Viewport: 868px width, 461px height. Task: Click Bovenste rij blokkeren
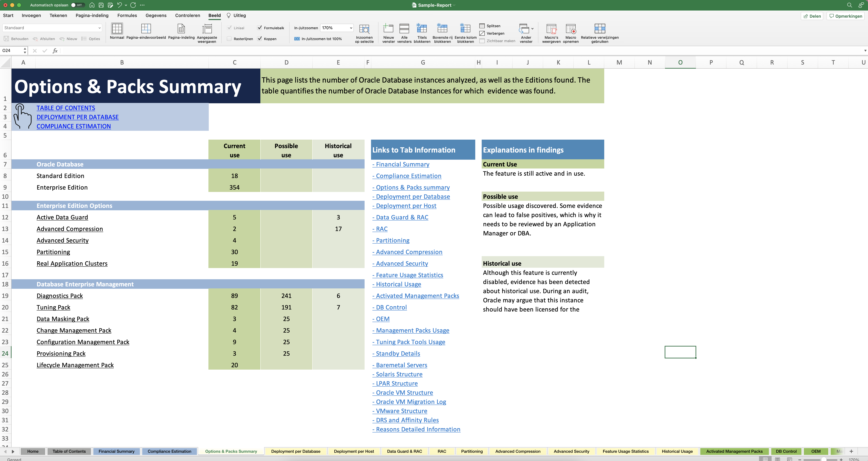point(442,33)
